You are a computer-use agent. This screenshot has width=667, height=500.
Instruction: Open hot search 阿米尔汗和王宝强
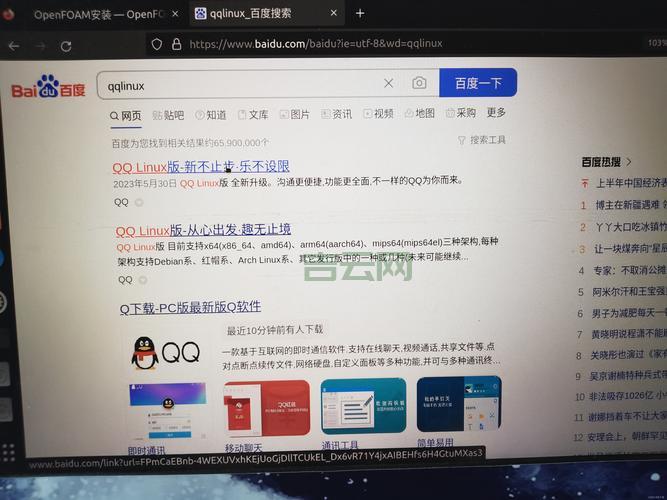[629, 292]
